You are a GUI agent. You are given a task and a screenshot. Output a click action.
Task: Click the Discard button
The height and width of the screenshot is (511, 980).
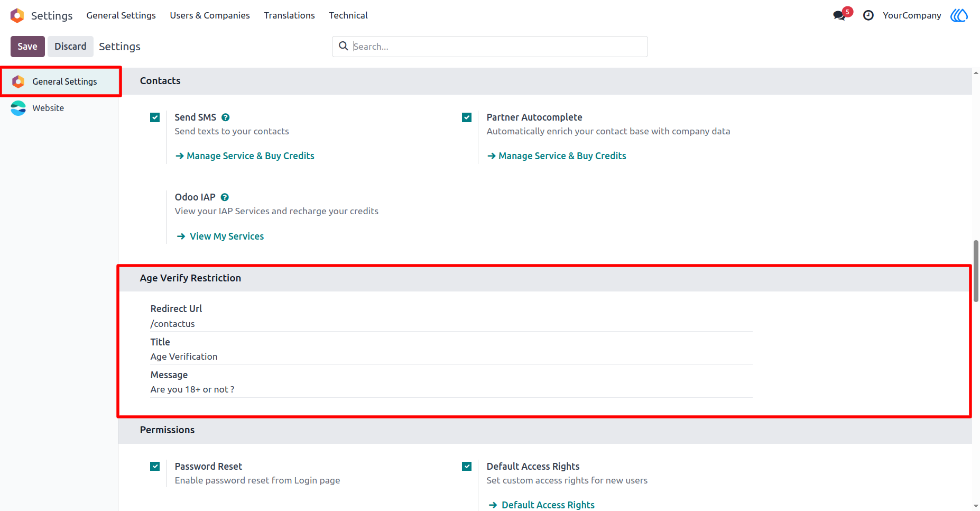70,47
